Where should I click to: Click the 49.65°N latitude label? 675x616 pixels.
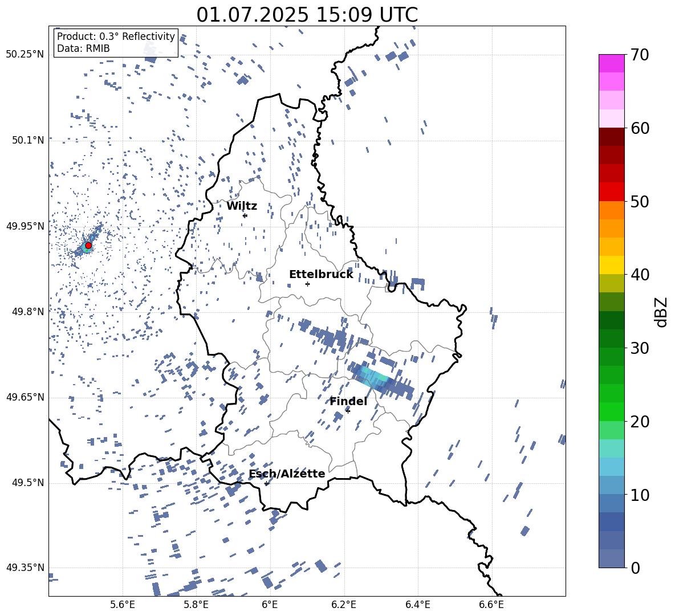coord(25,397)
